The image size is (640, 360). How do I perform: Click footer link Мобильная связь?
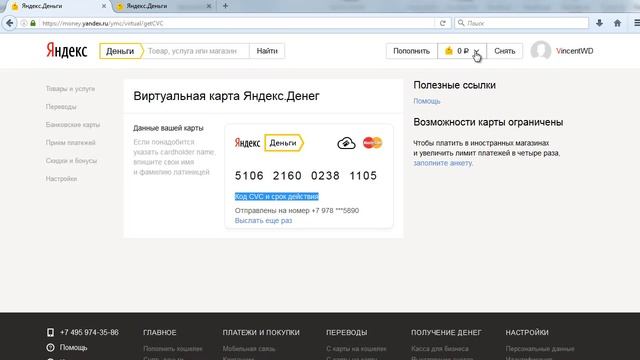[249, 349]
